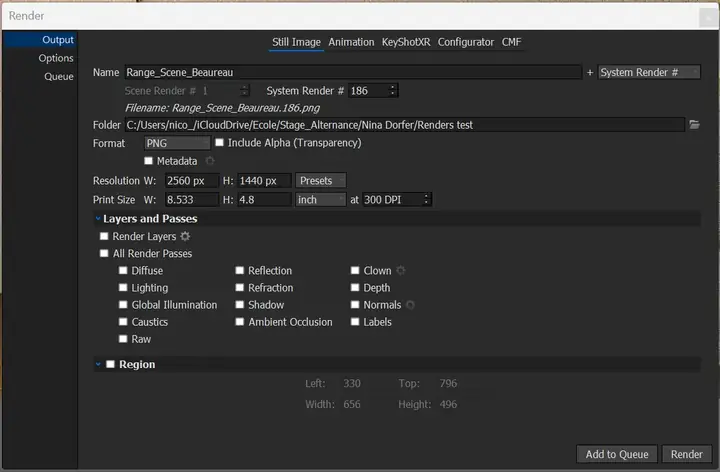This screenshot has width=720, height=472.
Task: Close the Render dialog window
Action: [708, 18]
